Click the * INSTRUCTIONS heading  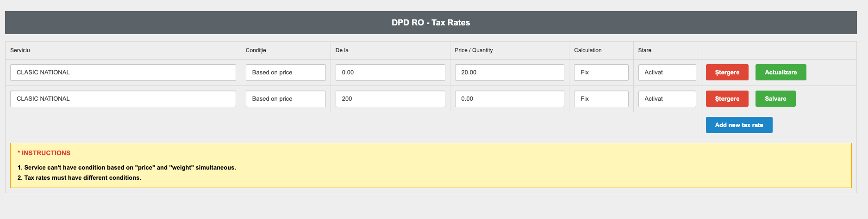pyautogui.click(x=44, y=153)
